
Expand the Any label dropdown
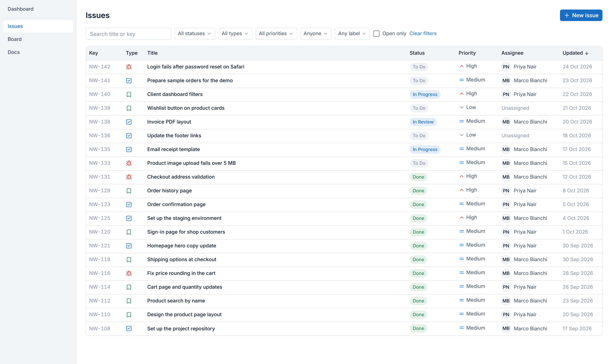tap(352, 34)
